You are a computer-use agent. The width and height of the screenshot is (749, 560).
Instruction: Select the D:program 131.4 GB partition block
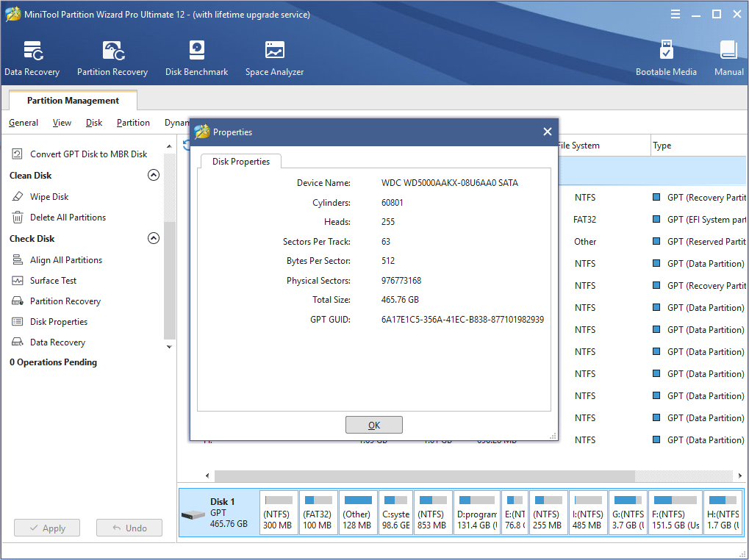[x=477, y=512]
